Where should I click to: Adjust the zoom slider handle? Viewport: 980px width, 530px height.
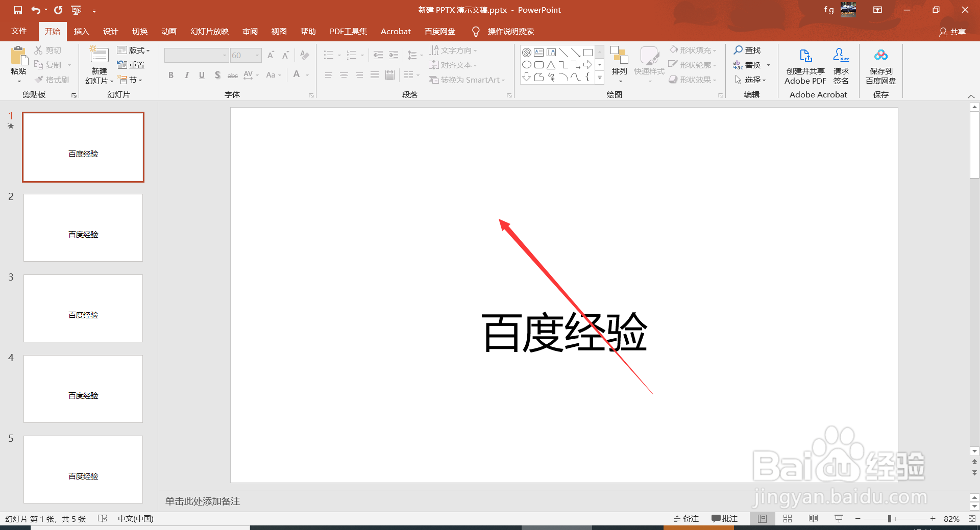click(x=890, y=518)
